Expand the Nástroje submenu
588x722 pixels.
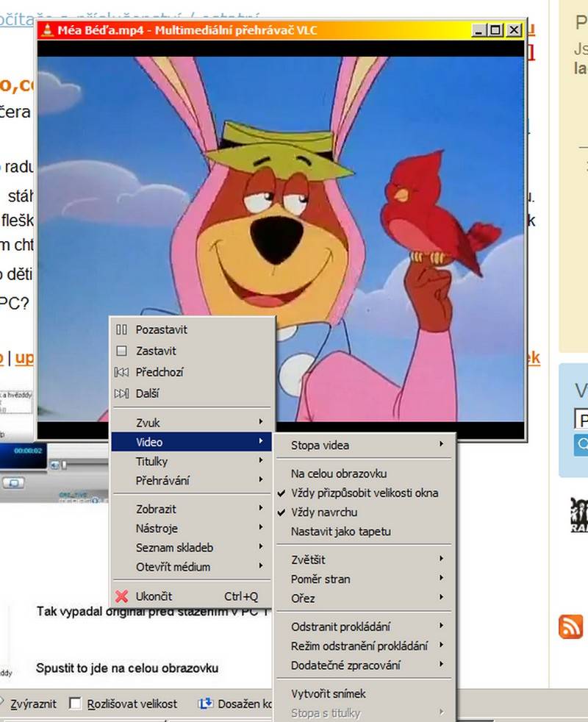(x=191, y=529)
